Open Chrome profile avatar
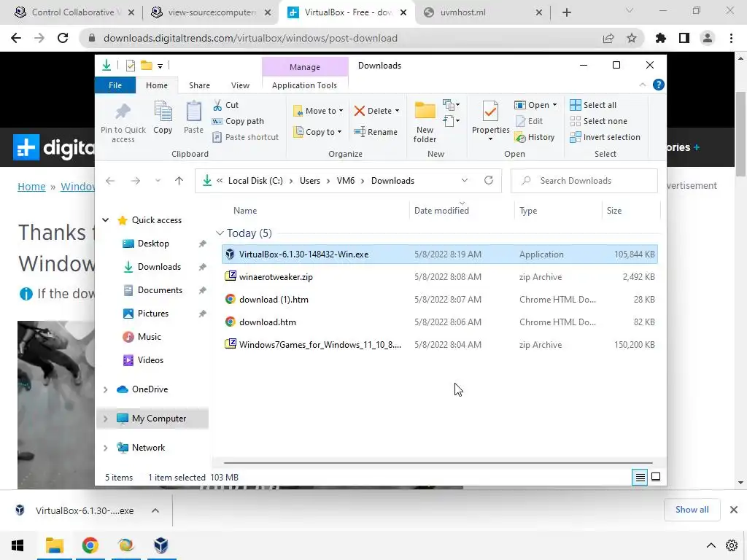Viewport: 747px width, 560px height. point(708,38)
